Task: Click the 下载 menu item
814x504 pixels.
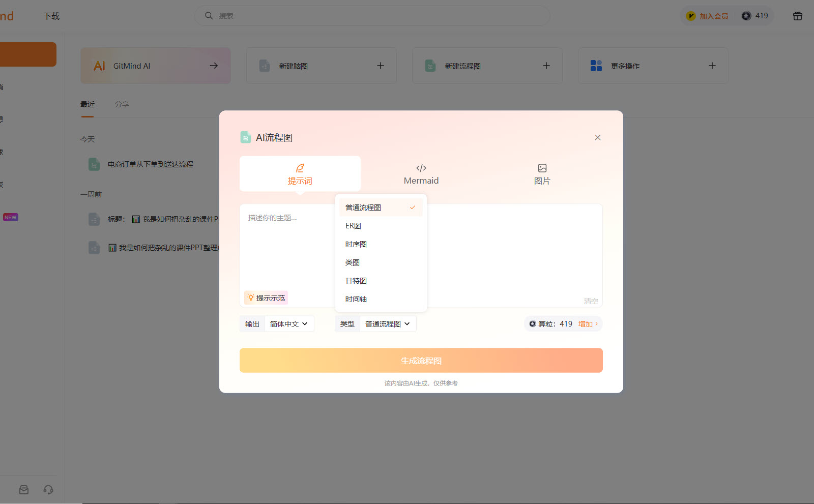Action: pyautogui.click(x=51, y=16)
